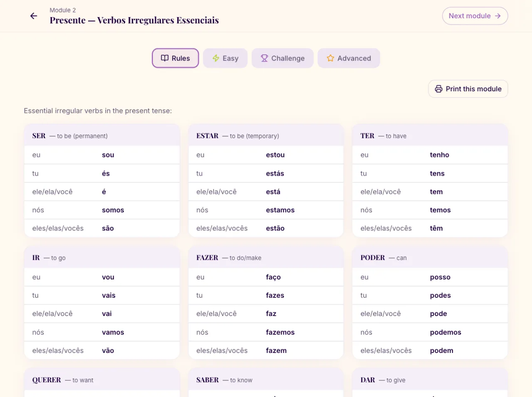This screenshot has height=397, width=532.
Task: Click the conjugation 'tens'
Action: (437, 174)
